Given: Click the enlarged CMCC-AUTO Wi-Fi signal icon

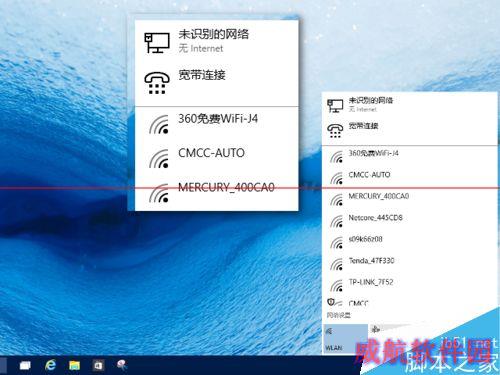Looking at the screenshot, I should point(159,158).
